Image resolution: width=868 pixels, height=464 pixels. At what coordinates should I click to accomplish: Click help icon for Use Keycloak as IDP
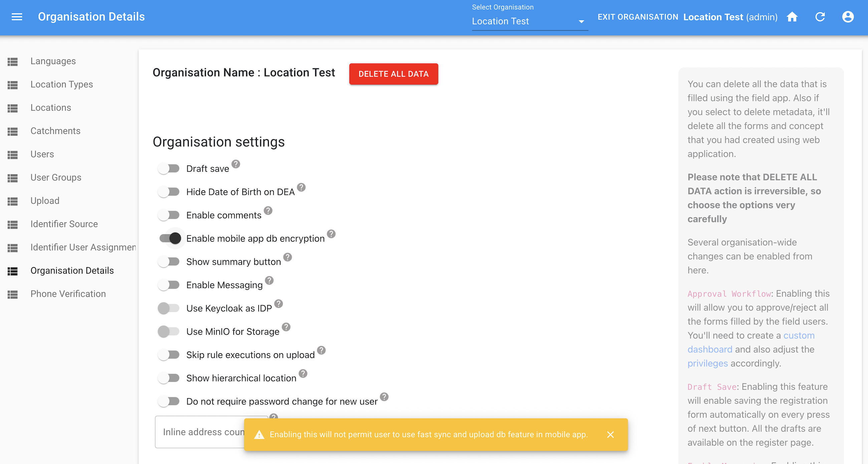pos(278,304)
